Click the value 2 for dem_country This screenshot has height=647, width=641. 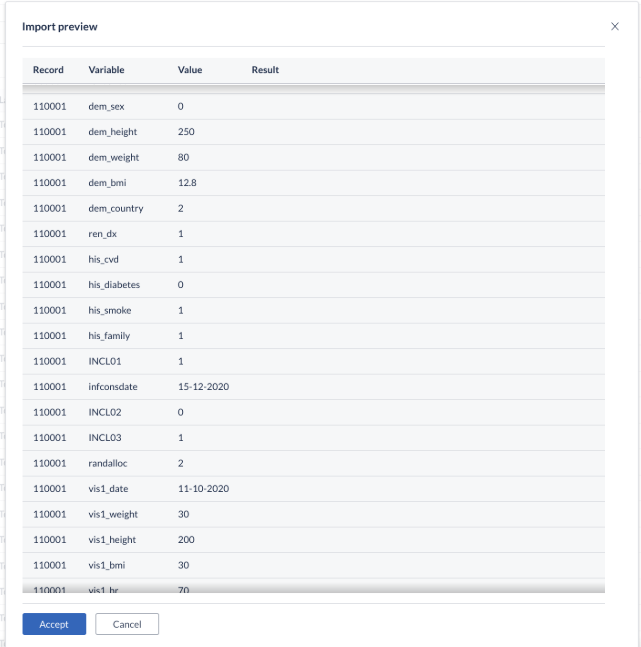coord(180,208)
